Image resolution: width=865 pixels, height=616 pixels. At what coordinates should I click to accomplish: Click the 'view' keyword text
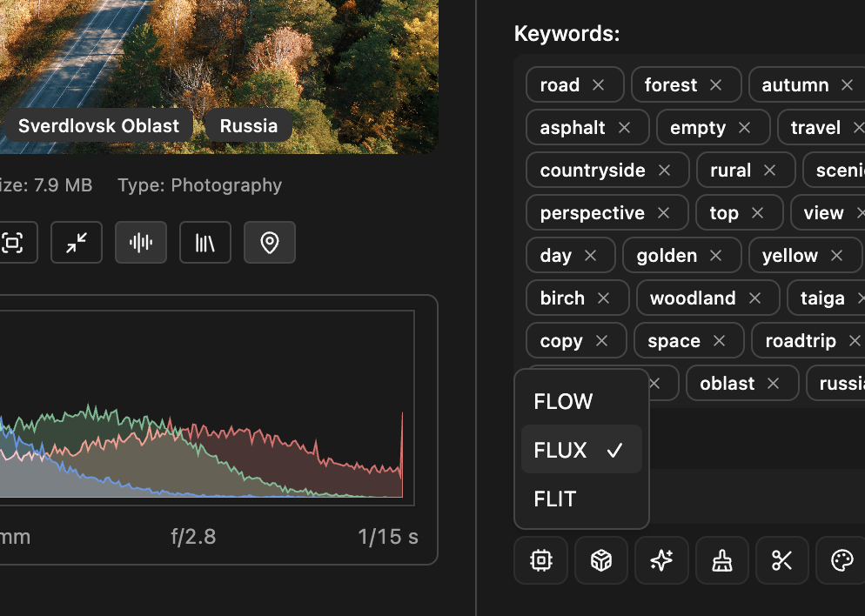coord(823,213)
